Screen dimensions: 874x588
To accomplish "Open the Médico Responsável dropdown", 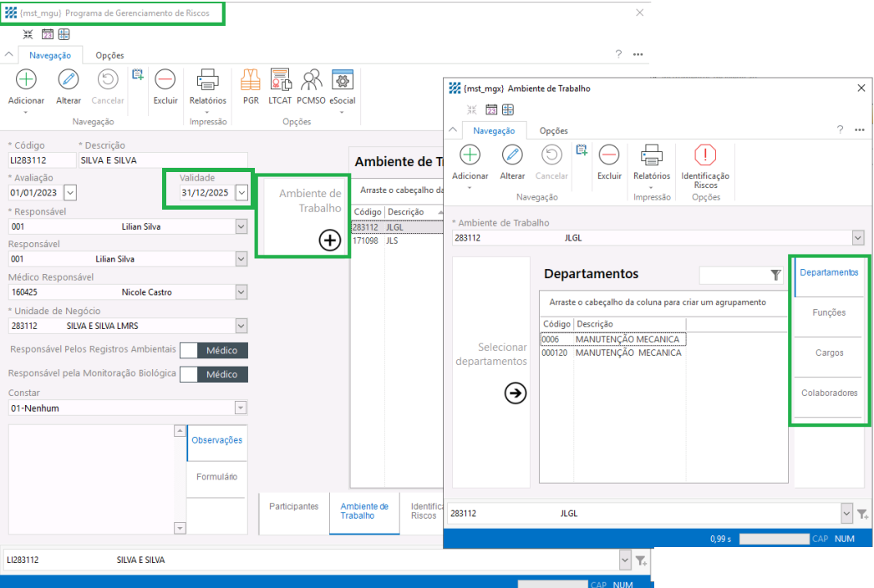I will [241, 292].
